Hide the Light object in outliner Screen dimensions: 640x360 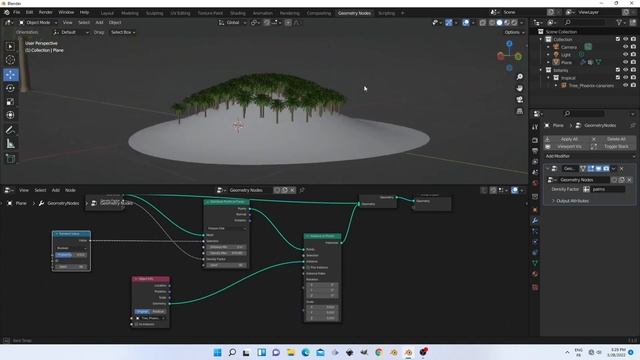point(625,55)
